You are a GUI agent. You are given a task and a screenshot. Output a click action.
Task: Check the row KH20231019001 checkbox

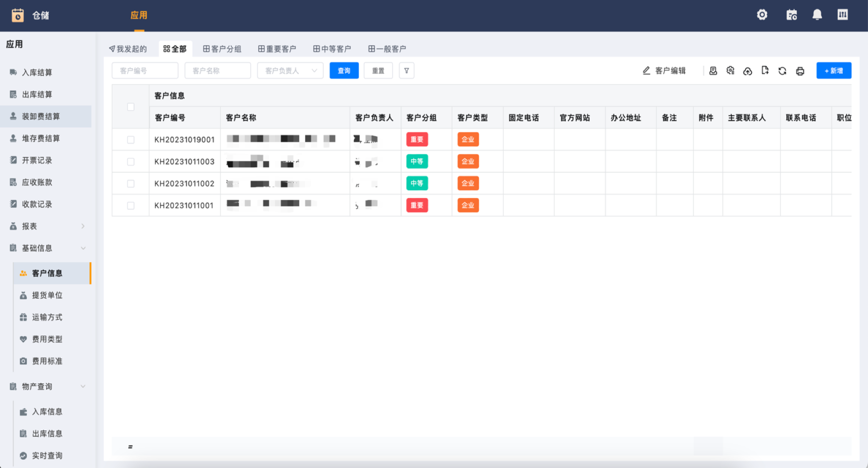tap(130, 140)
